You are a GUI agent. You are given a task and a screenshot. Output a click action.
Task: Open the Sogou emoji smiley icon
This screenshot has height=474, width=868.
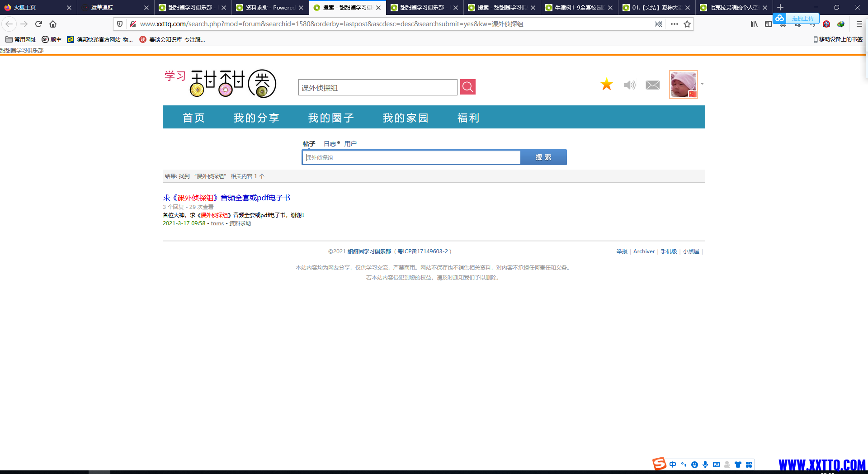(x=694, y=465)
